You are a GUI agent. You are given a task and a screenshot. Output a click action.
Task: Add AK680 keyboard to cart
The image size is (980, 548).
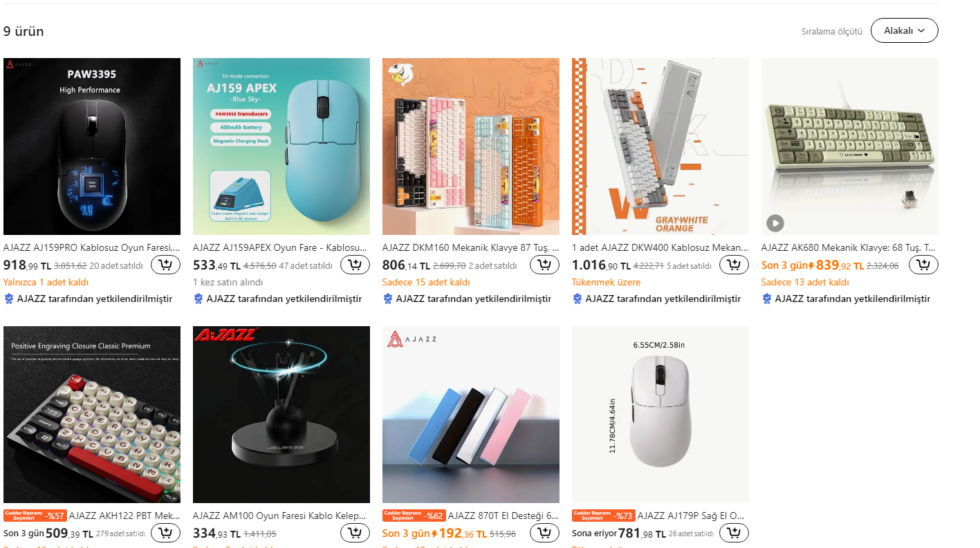[923, 265]
